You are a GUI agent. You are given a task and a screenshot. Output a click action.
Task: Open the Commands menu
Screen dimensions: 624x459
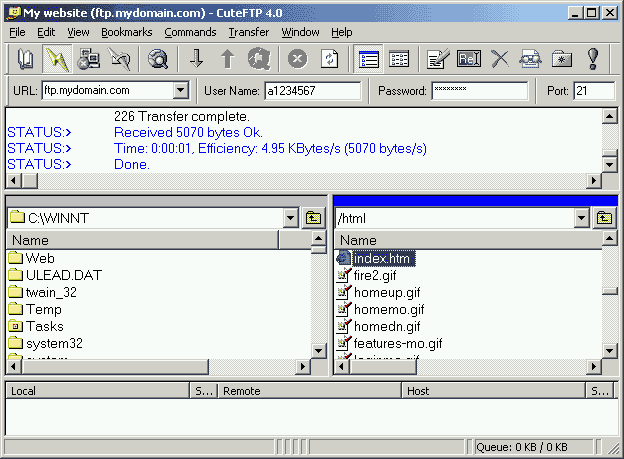point(190,32)
